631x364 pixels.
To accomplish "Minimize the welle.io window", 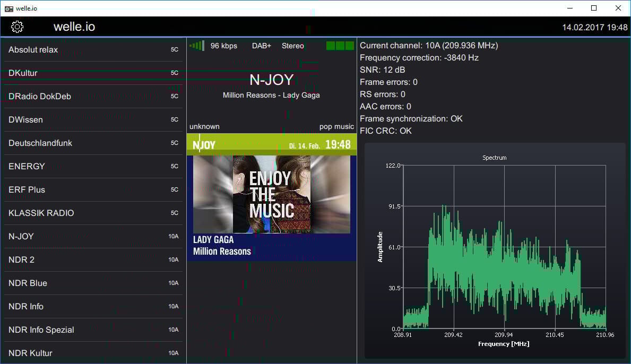I will click(570, 8).
